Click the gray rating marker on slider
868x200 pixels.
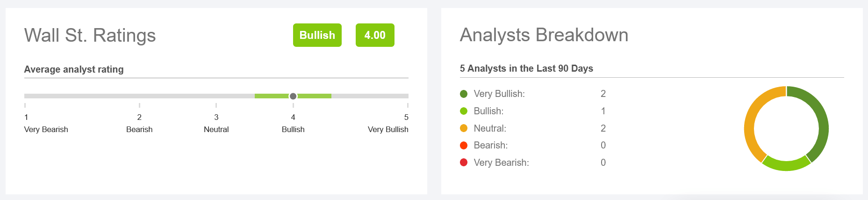(x=293, y=96)
